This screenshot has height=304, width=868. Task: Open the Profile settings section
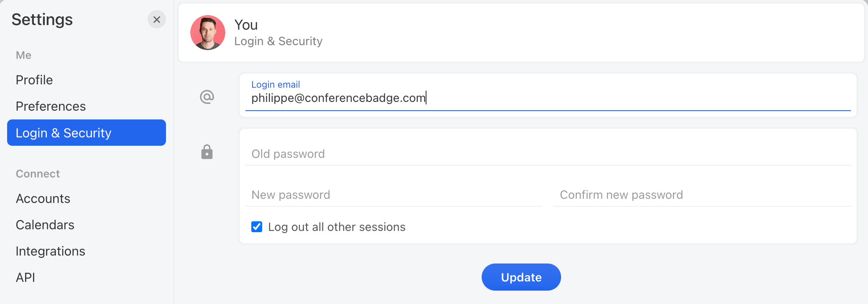coord(34,80)
